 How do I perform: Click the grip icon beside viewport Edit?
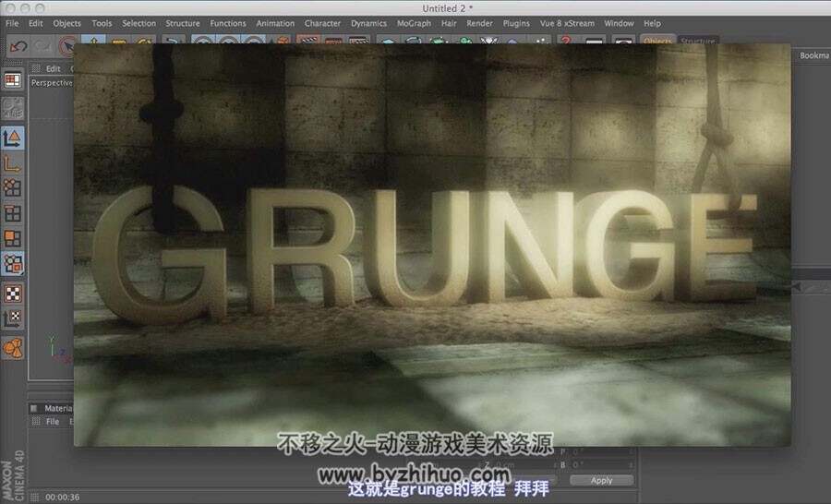click(36, 68)
